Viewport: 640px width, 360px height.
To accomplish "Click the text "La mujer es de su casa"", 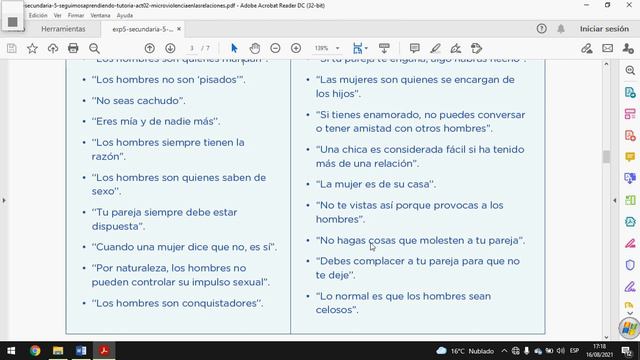I will click(x=376, y=184).
